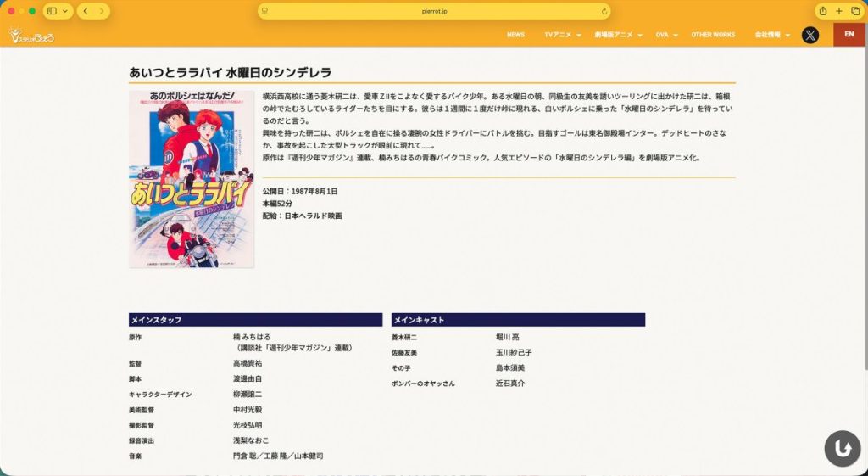Screen dimensions: 868x476
Task: Go back with the browser back arrow
Action: 86,11
